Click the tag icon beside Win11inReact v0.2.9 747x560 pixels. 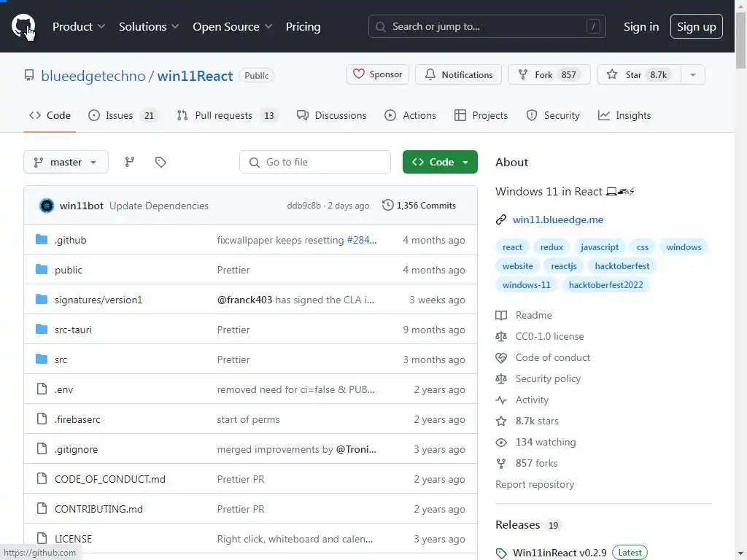pyautogui.click(x=501, y=553)
